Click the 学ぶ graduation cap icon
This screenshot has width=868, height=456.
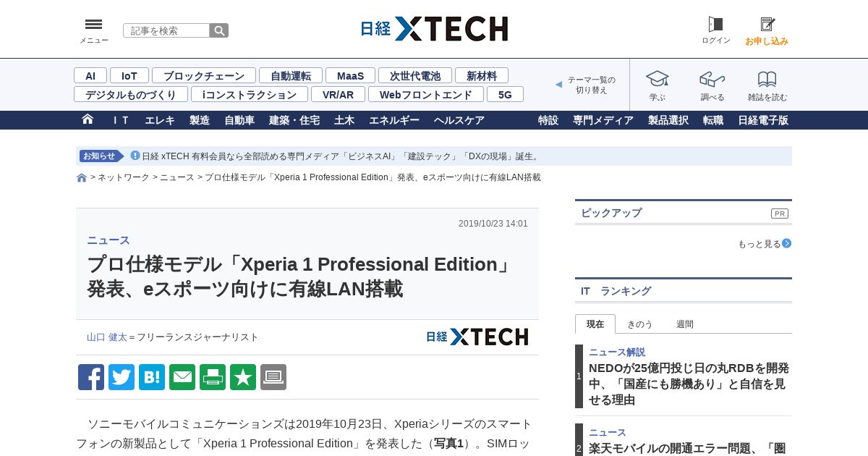657,78
